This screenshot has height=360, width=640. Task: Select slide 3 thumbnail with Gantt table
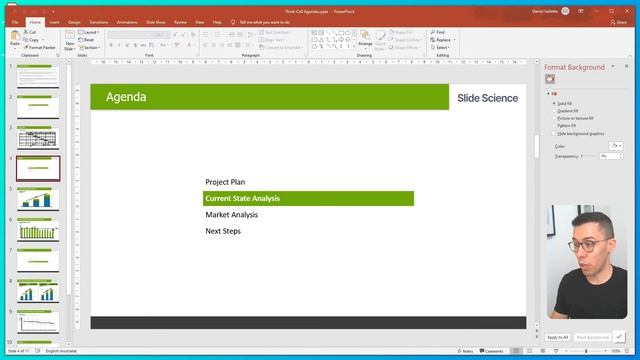pyautogui.click(x=38, y=138)
